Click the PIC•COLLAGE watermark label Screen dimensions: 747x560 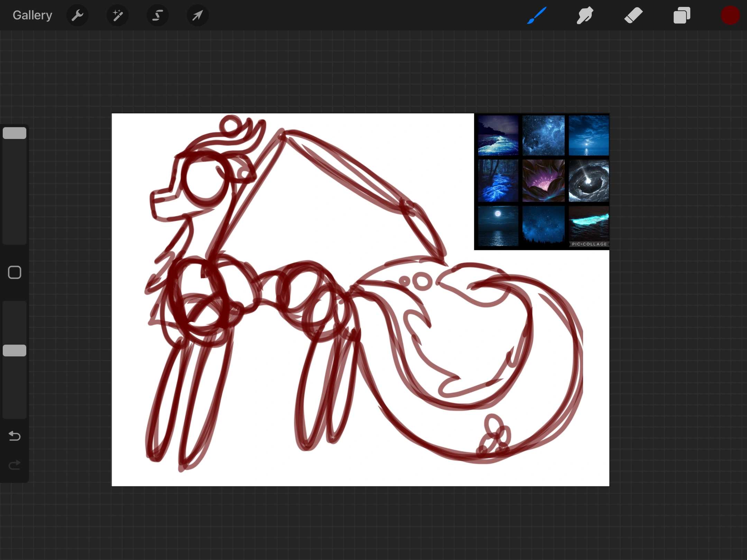(x=589, y=244)
